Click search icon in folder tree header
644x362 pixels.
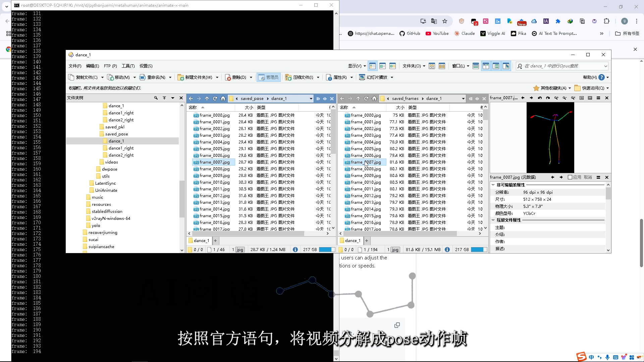156,98
